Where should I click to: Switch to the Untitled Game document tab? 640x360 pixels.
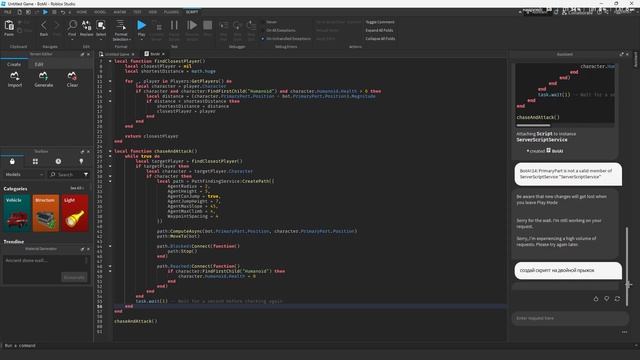coord(117,54)
